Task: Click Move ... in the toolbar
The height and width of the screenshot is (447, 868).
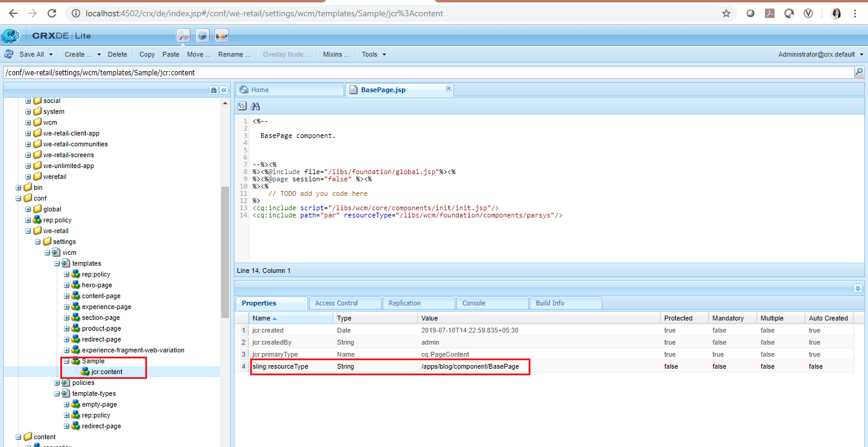Action: [x=198, y=54]
